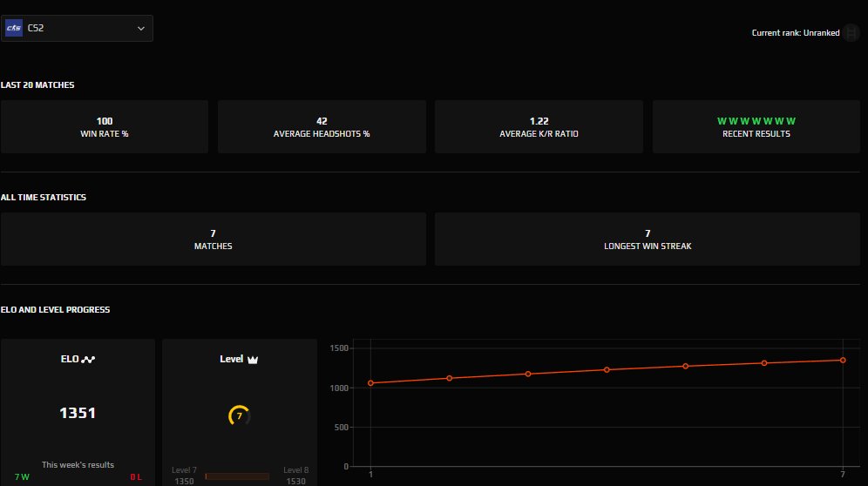Click the 1351 ELO value
Screen dimensions: 868x486
click(x=78, y=413)
